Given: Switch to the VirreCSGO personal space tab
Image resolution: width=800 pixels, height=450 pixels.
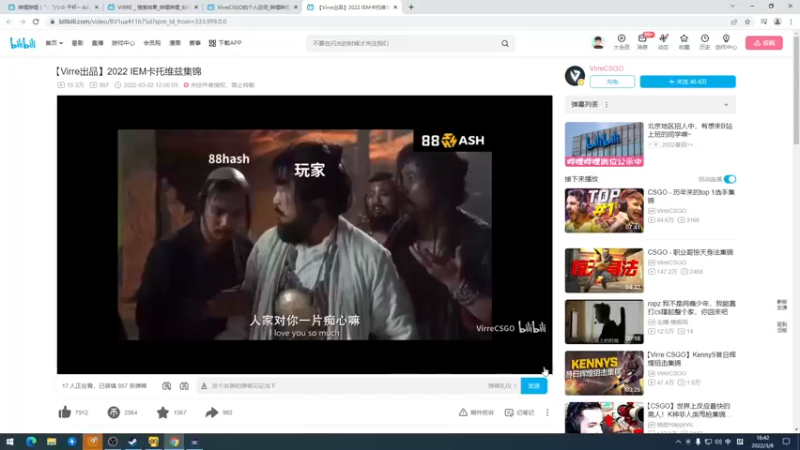Looking at the screenshot, I should tap(252, 7).
